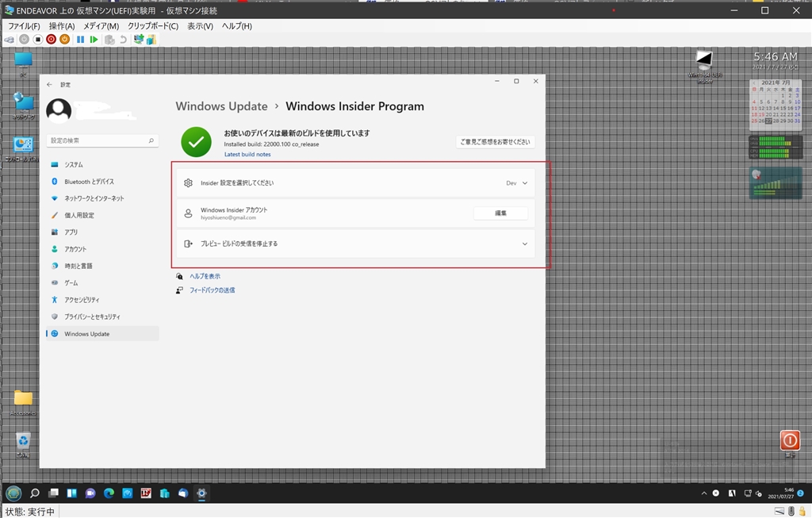The height and width of the screenshot is (518, 812).
Task: Click the Checkpoint toolbar icon
Action: pyautogui.click(x=109, y=40)
